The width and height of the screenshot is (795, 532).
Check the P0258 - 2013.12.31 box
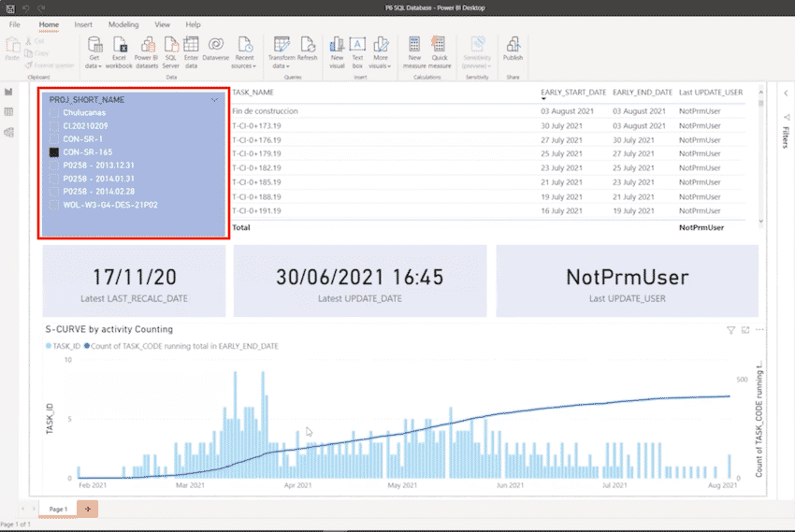tap(53, 165)
